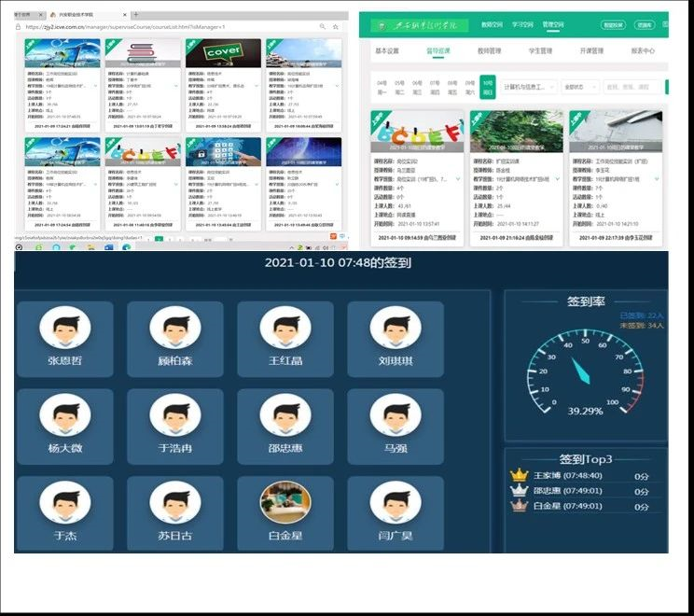
Task: Select the 04号 周一 date
Action: (x=382, y=87)
